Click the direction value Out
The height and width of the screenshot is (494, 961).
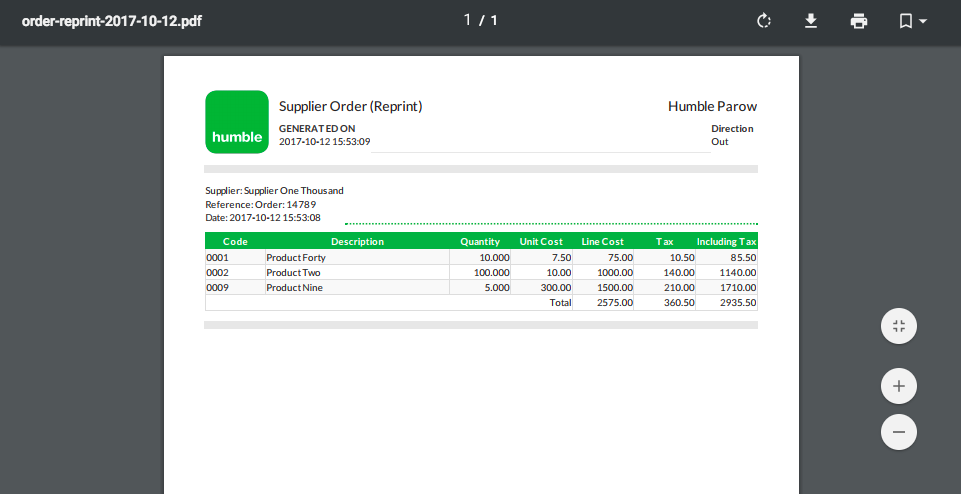point(720,142)
